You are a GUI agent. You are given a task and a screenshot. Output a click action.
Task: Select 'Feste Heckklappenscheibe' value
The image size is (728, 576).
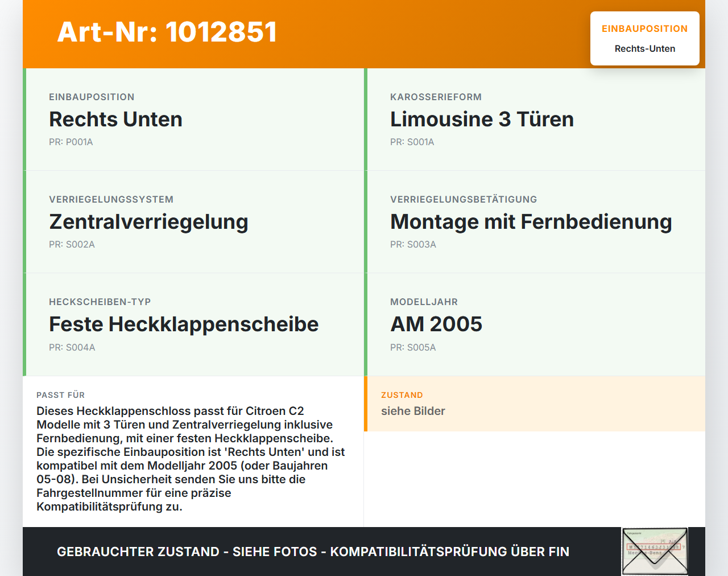[184, 324]
